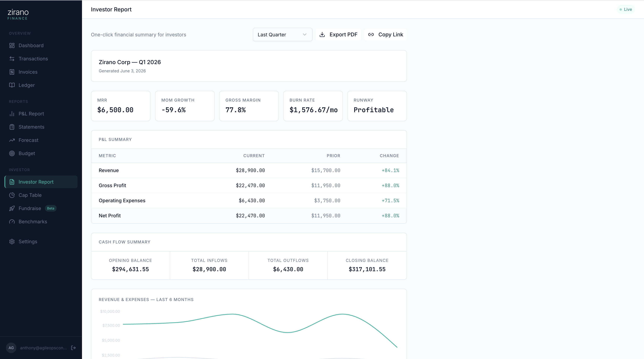Click the Benchmarks gauge icon
This screenshot has width=644, height=359.
pyautogui.click(x=12, y=222)
